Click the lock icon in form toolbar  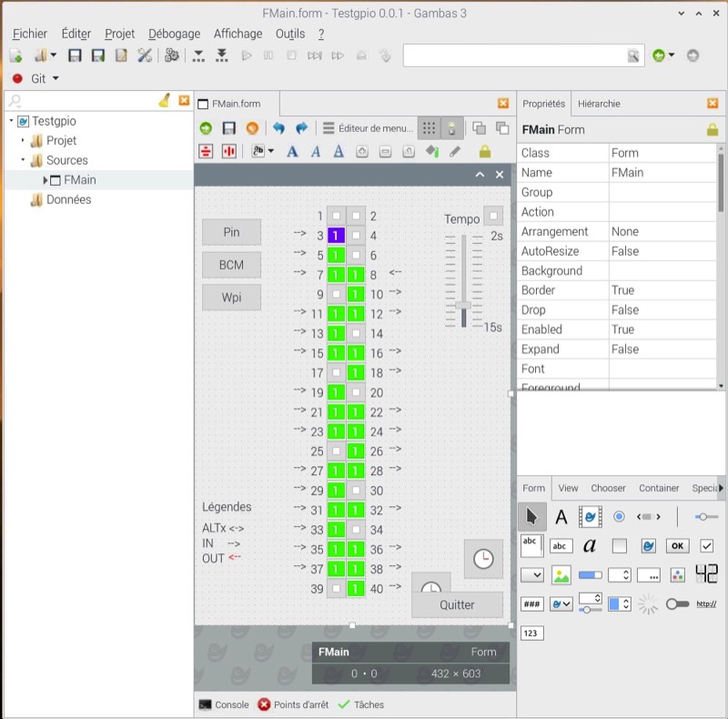coord(485,151)
